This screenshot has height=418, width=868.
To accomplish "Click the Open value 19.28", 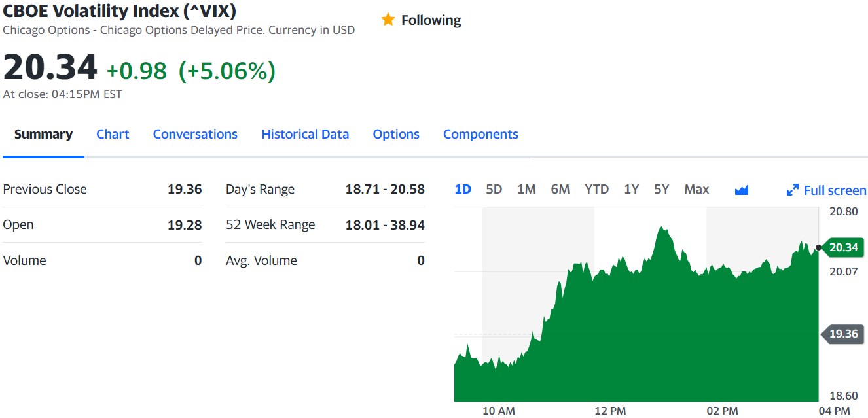I will tap(185, 224).
